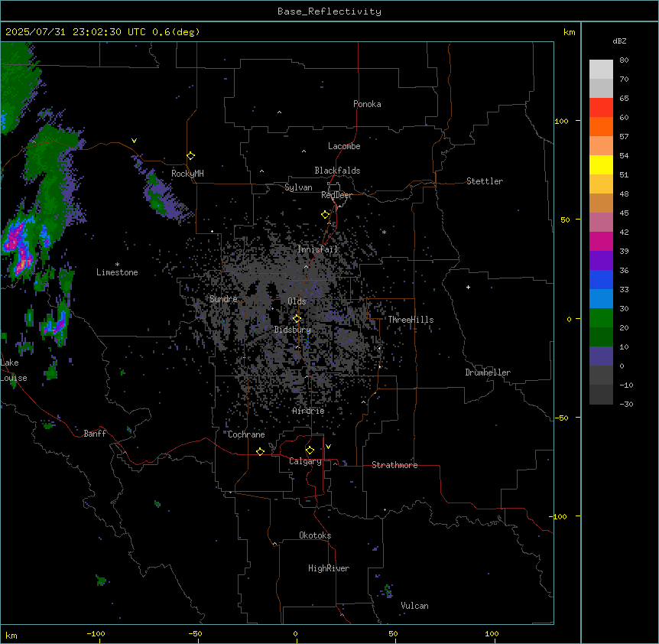659x644 pixels.
Task: Click the Stettler city label
Action: pos(485,181)
